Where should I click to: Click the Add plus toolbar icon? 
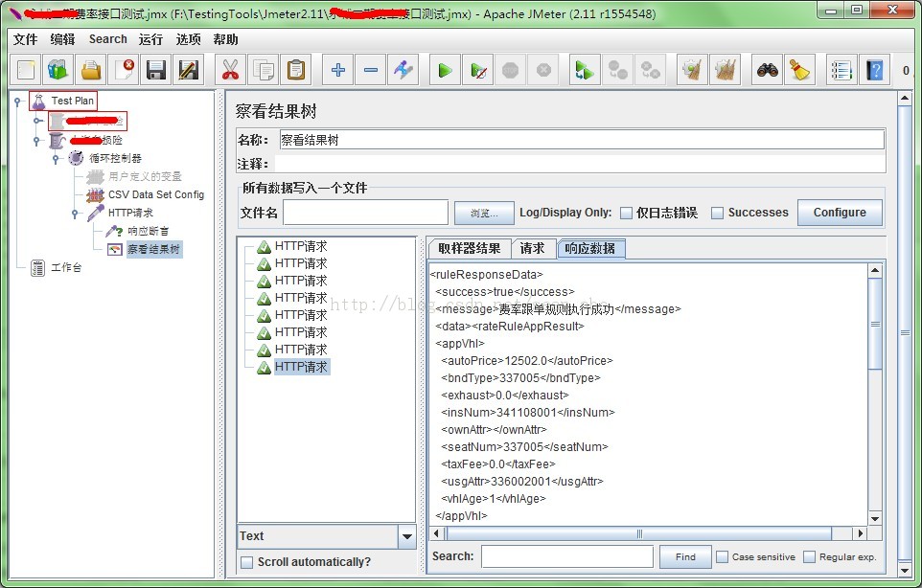coord(337,70)
